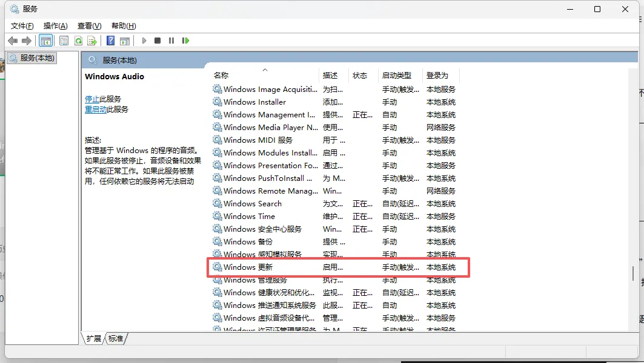Click the Start Service play icon
The image size is (644, 363).
click(144, 41)
